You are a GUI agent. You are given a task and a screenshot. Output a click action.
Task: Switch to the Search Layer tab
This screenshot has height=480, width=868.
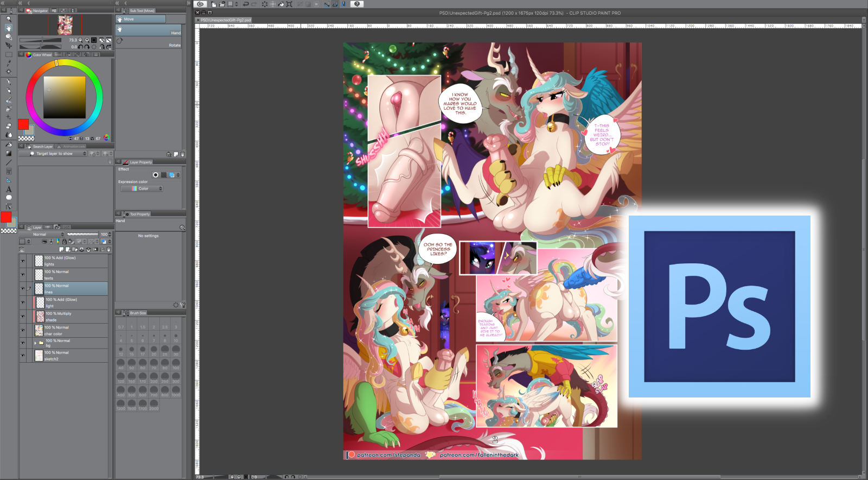(40, 147)
